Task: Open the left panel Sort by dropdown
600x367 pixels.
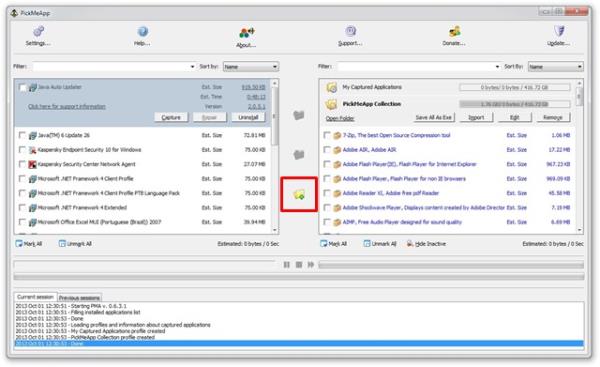Action: tap(251, 67)
